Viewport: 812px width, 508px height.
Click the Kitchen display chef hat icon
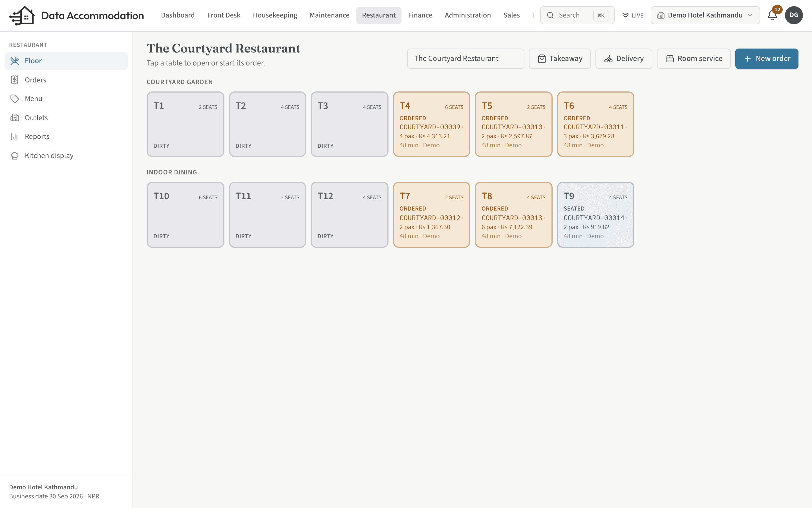[x=14, y=156]
